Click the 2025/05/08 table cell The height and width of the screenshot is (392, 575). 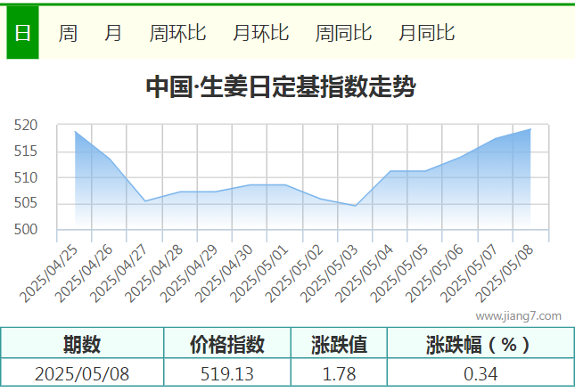(82, 373)
